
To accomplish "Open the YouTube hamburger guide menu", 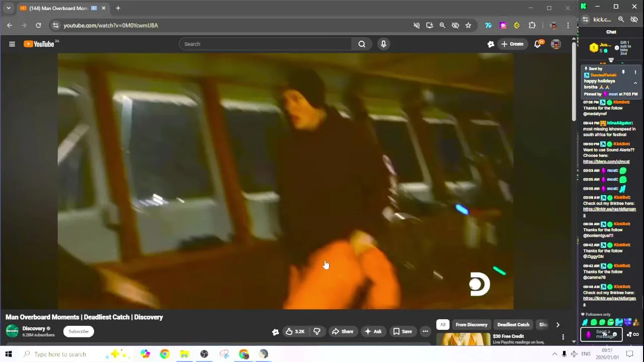I will (12, 44).
